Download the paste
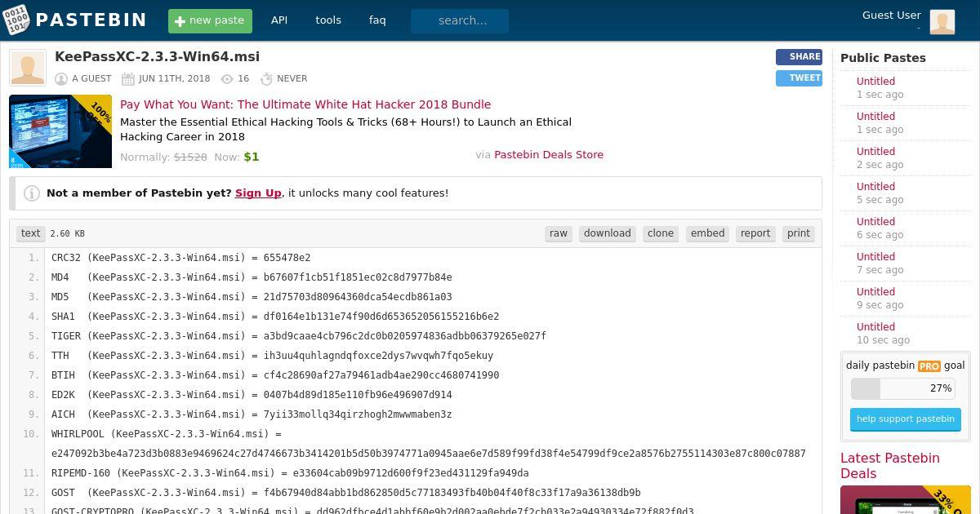The image size is (980, 514). pos(608,233)
